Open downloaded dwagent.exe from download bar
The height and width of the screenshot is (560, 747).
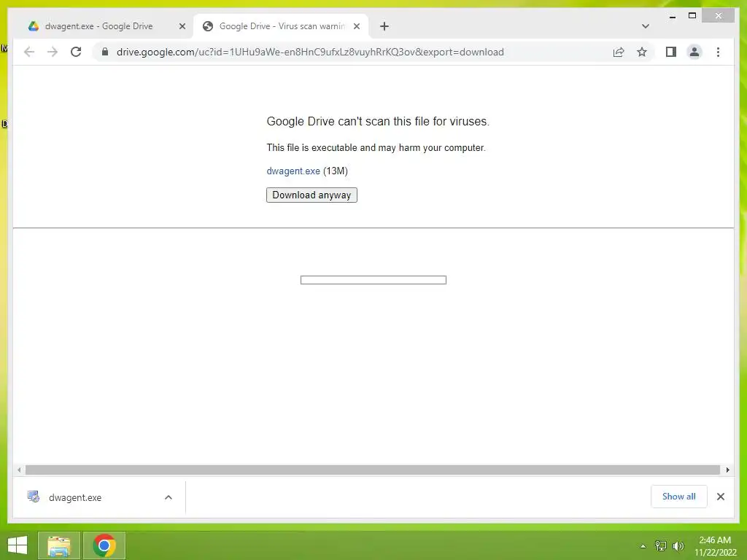(75, 497)
